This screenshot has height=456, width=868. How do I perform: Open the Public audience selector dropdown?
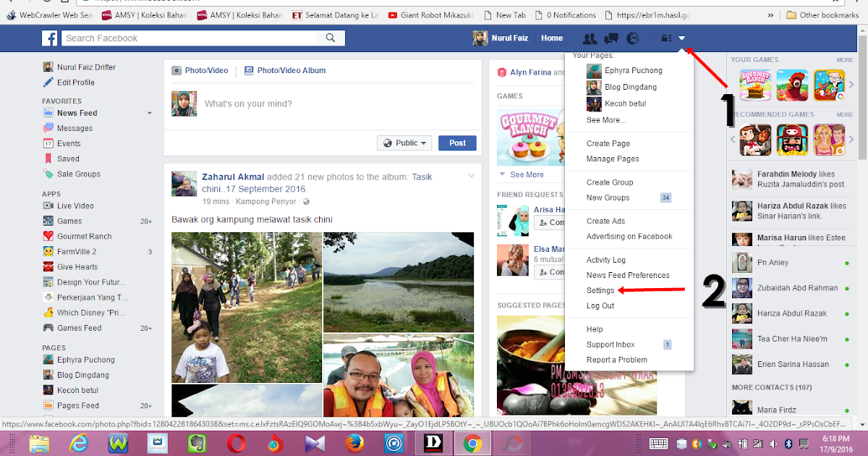pos(404,143)
